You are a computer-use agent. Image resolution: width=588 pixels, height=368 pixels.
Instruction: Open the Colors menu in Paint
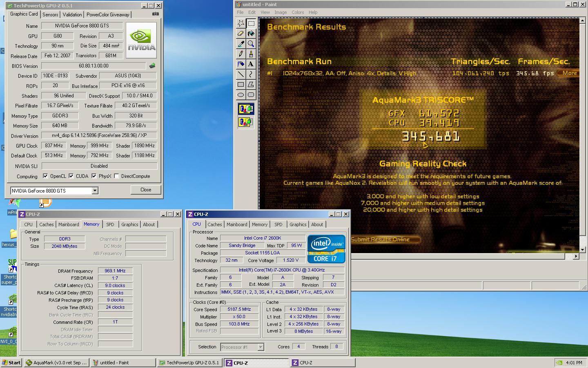pyautogui.click(x=298, y=12)
